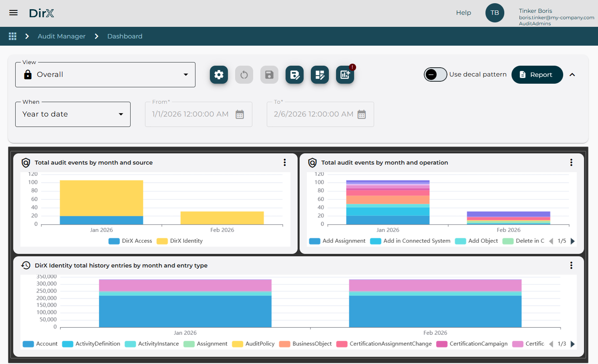Navigate to Audit Manager breadcrumb
This screenshot has width=598, height=364.
tap(61, 36)
